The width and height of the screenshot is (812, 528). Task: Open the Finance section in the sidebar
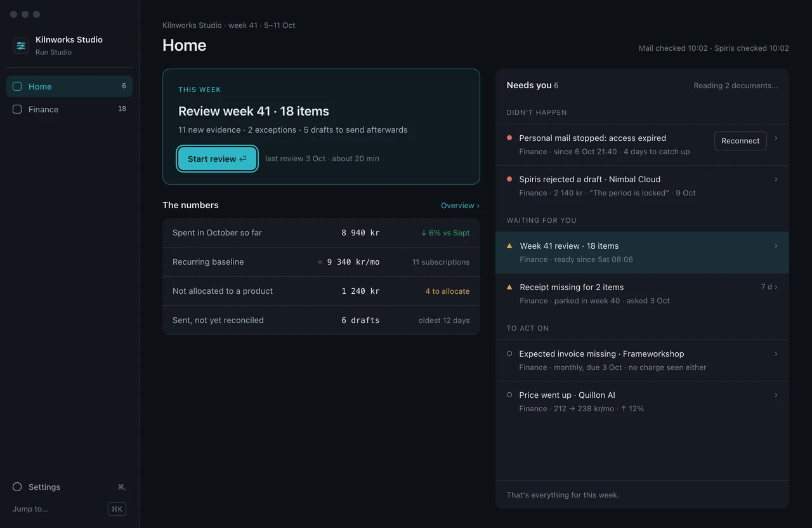[x=69, y=109]
